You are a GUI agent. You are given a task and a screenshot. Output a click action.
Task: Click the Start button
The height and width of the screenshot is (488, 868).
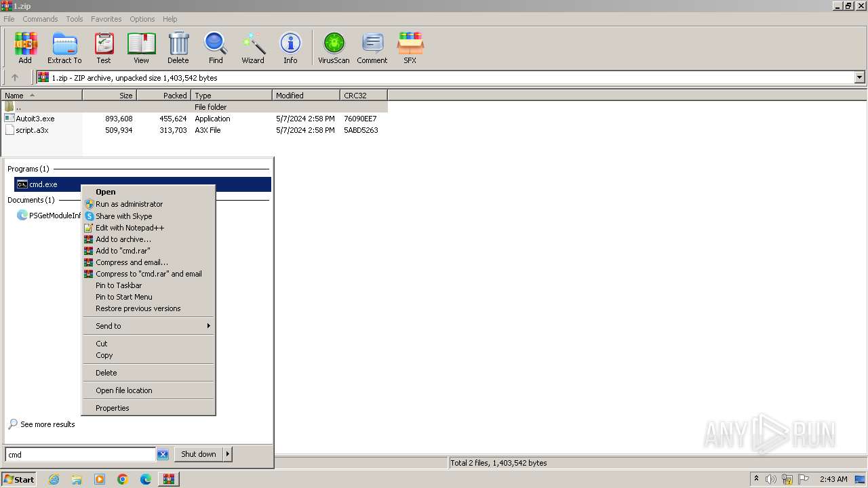(x=19, y=479)
